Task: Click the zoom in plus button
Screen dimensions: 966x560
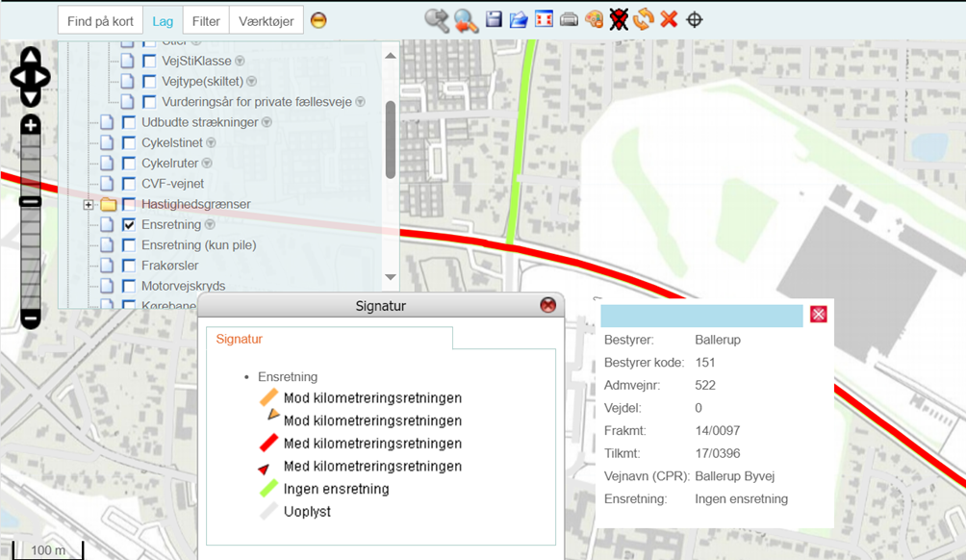Action: point(31,125)
